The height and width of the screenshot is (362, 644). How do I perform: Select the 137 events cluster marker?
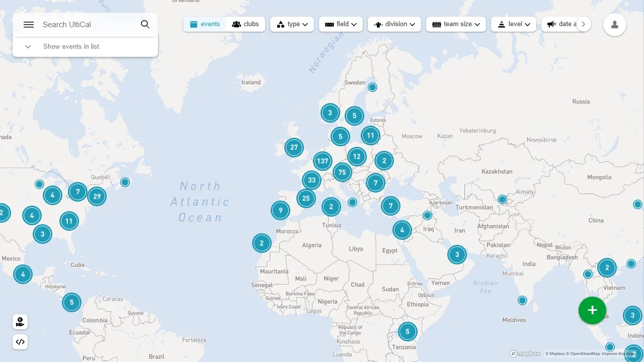322,161
